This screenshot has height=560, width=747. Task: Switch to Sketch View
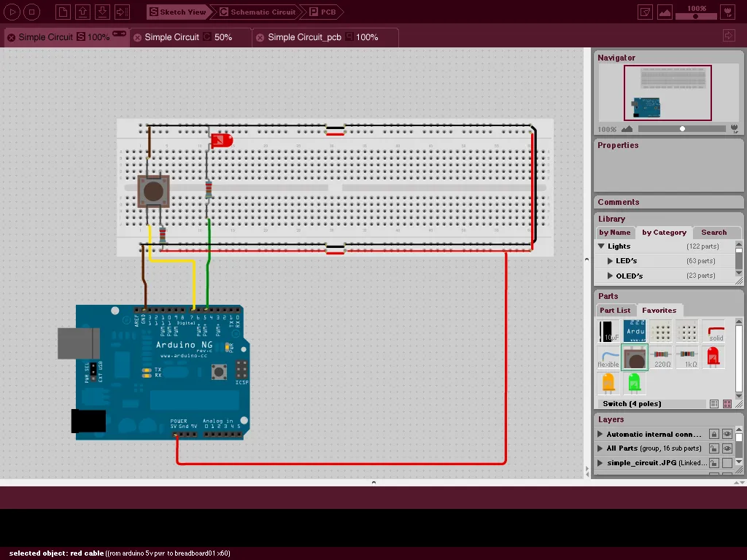click(x=178, y=12)
